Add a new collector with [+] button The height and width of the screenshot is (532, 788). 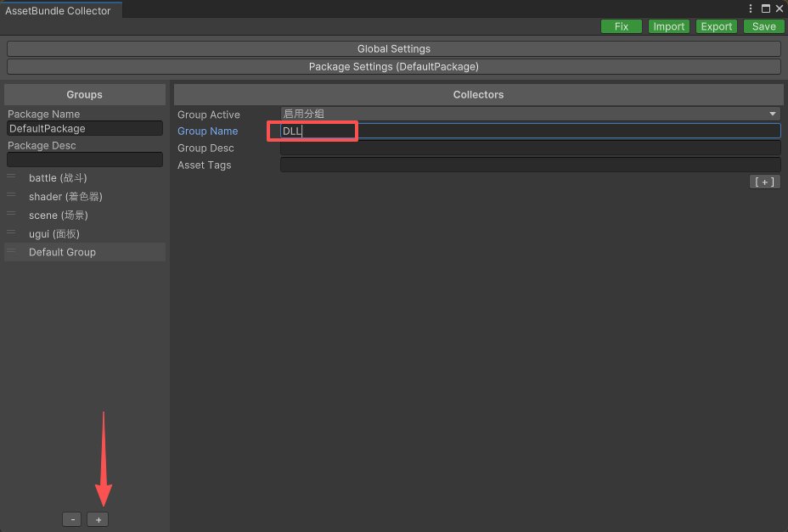[764, 182]
